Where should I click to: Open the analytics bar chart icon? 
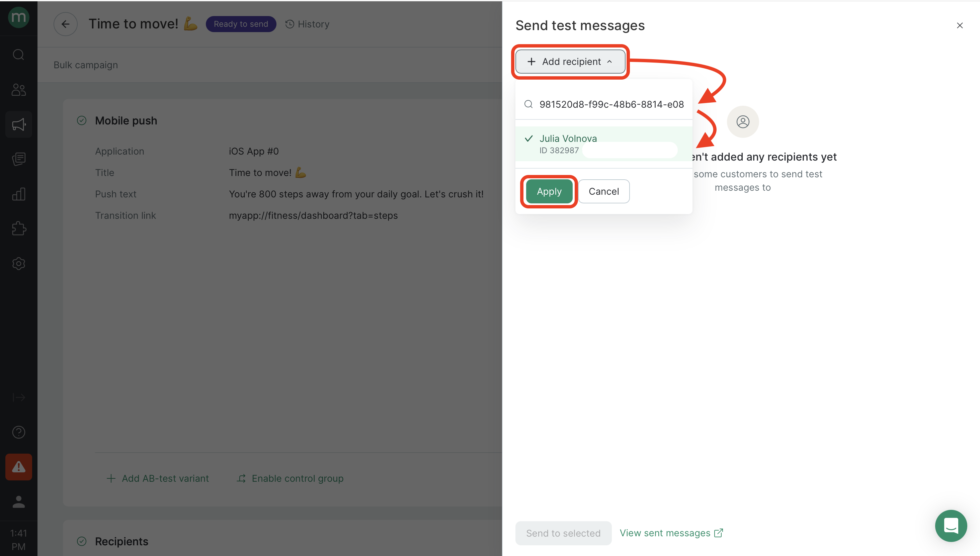[x=18, y=194]
